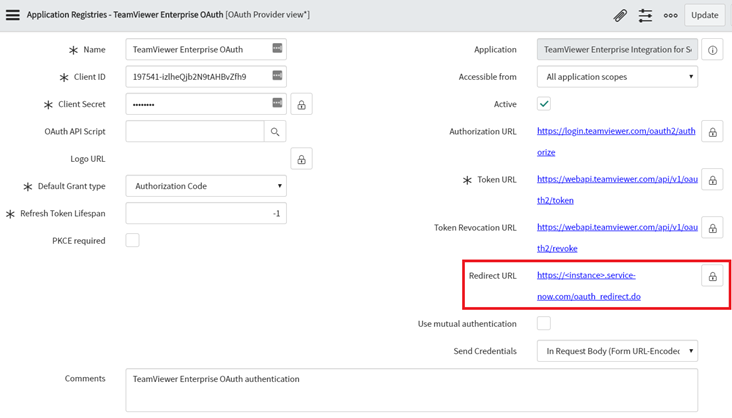Open the OAuth API Script lookup search

coord(275,132)
